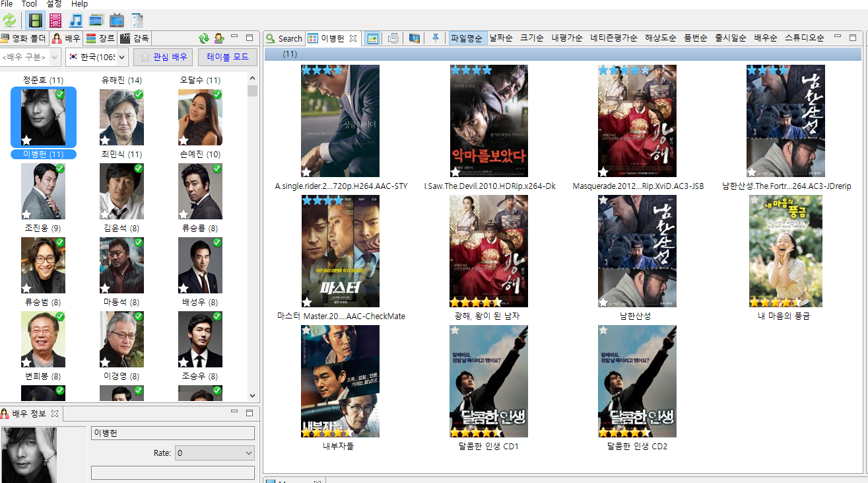The width and height of the screenshot is (868, 483).
Task: Switch to 장르 tab
Action: click(x=100, y=38)
